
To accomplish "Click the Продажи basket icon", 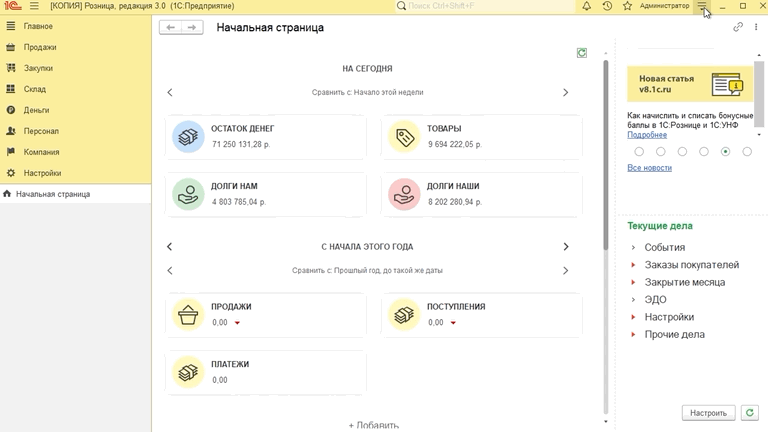I will pos(188,314).
